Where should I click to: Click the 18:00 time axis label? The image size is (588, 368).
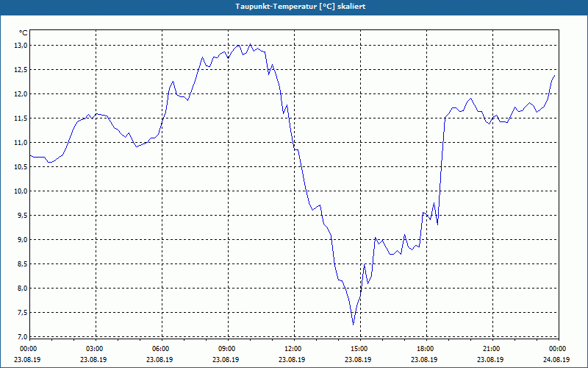(x=426, y=349)
